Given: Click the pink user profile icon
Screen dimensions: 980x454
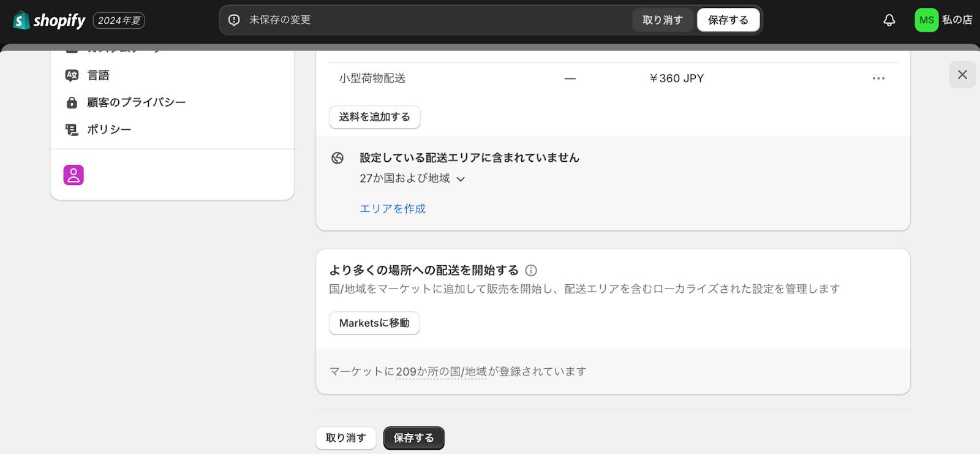Looking at the screenshot, I should [73, 175].
